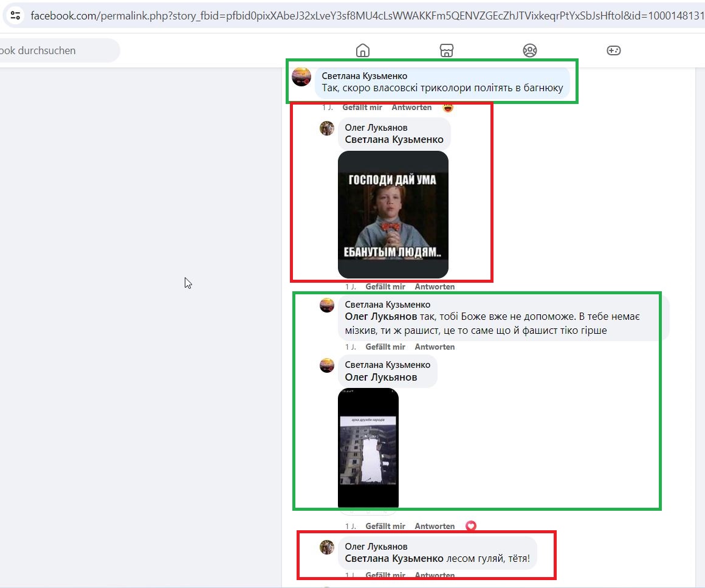Screen dimensions: 705x588
Task: Click Gefällt mir under the building photo comment
Action: [x=385, y=526]
